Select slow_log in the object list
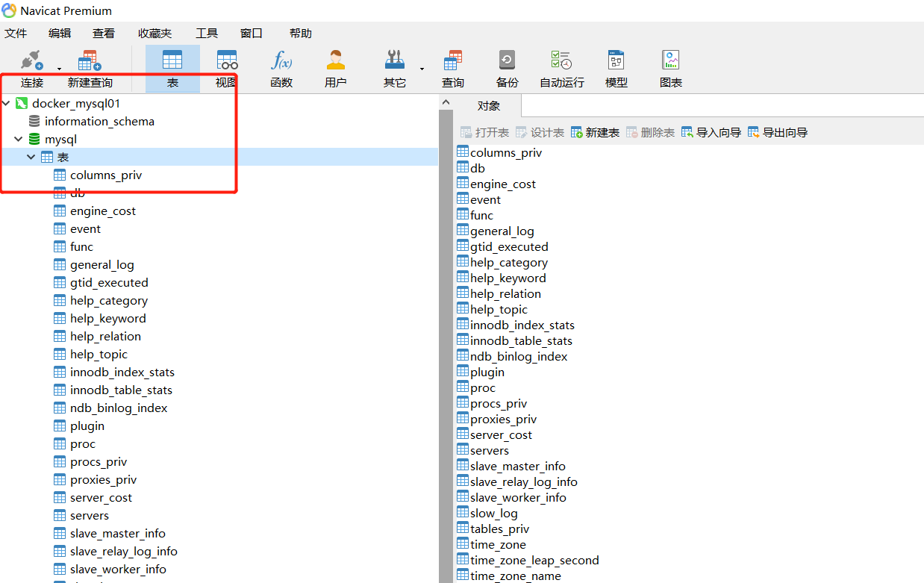This screenshot has height=583, width=924. coord(493,513)
